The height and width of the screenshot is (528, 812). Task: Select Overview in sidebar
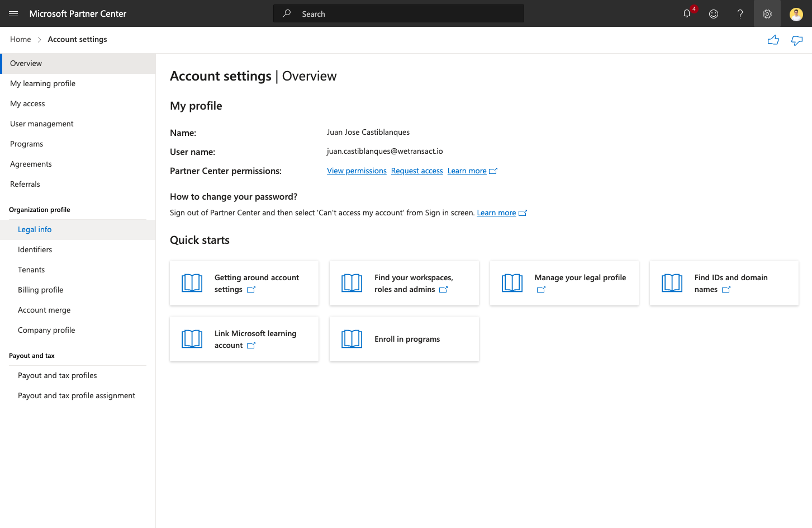78,63
